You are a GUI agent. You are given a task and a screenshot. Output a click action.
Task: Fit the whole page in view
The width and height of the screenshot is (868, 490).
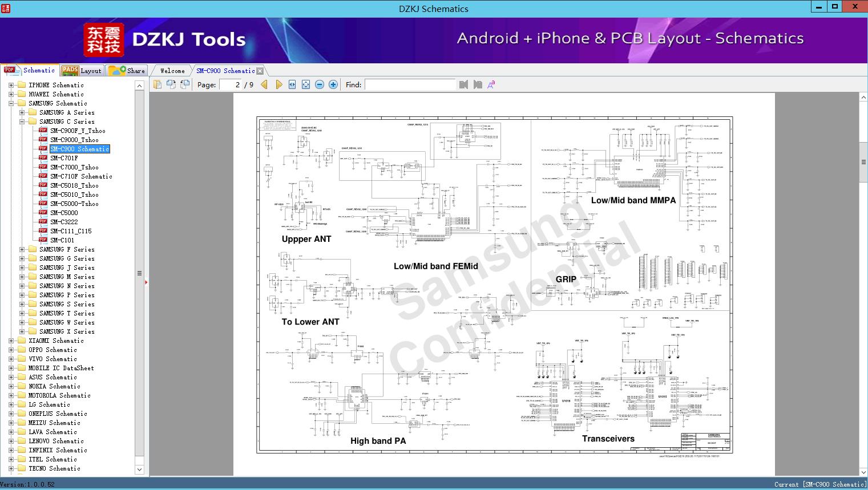pyautogui.click(x=306, y=84)
